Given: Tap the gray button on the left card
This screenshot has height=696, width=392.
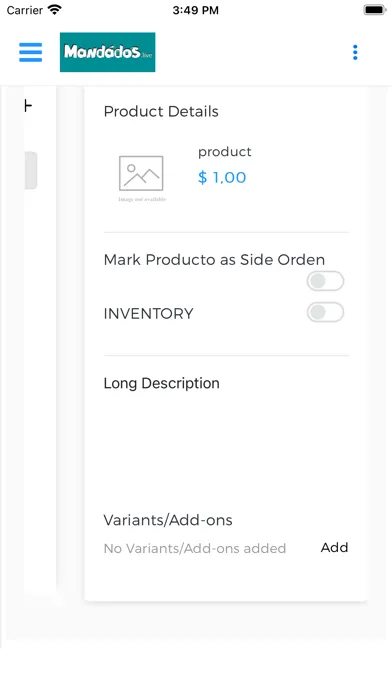Looking at the screenshot, I should (x=31, y=170).
